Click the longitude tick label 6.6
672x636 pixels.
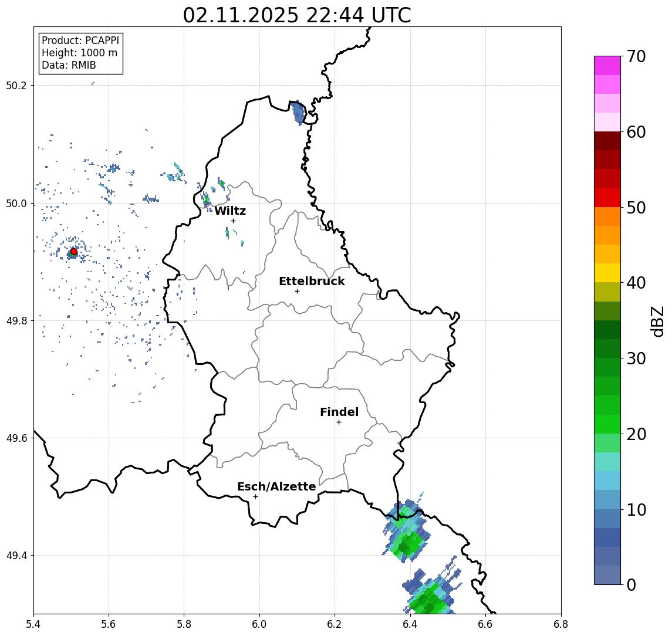pyautogui.click(x=485, y=624)
